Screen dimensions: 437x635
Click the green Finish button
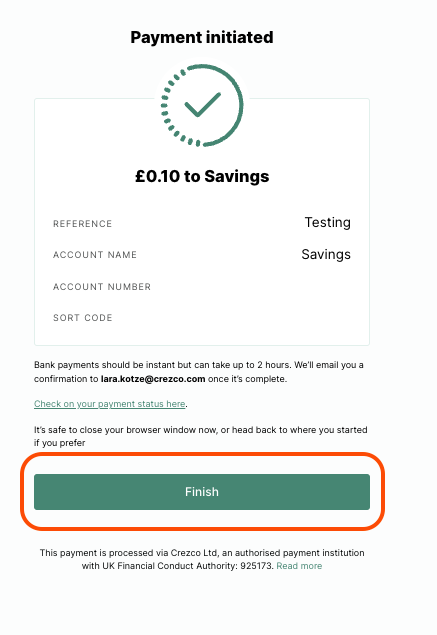click(202, 492)
